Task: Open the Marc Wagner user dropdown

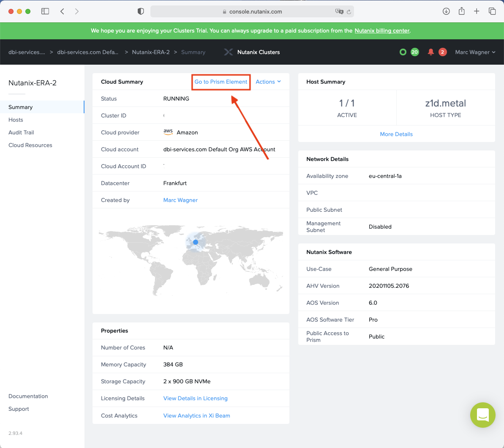Action: (x=475, y=52)
